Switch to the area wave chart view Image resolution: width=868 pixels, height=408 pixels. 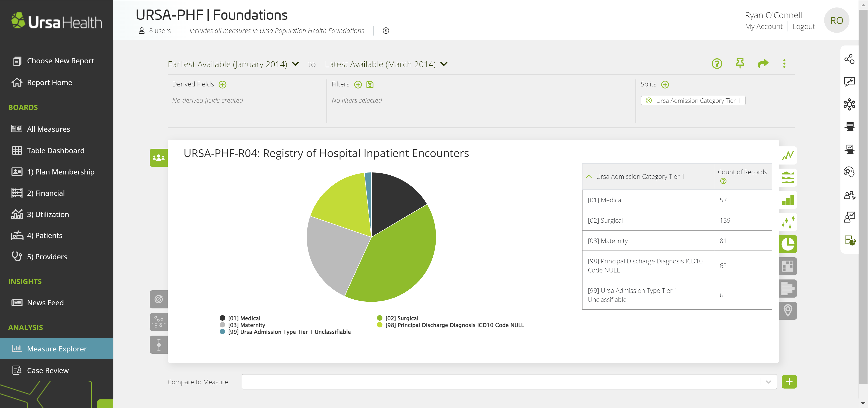pos(788,178)
